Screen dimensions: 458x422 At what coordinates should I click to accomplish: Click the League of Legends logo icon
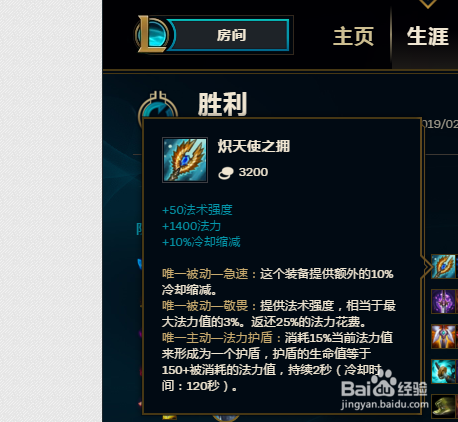click(x=152, y=35)
